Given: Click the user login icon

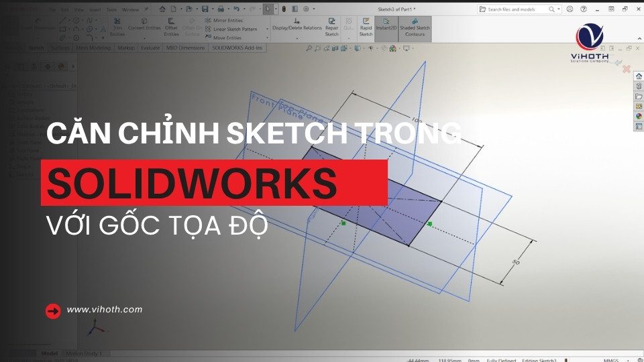Looking at the screenshot, I should [x=570, y=9].
